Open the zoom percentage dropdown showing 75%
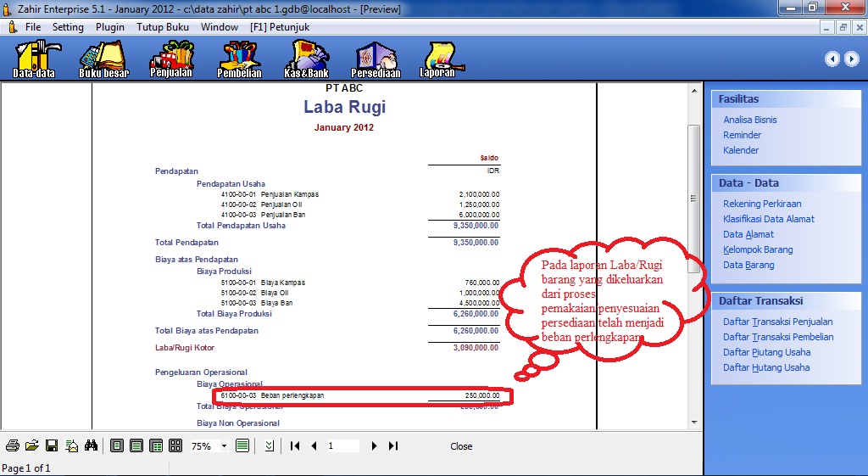This screenshot has height=476, width=868. pyautogui.click(x=225, y=446)
